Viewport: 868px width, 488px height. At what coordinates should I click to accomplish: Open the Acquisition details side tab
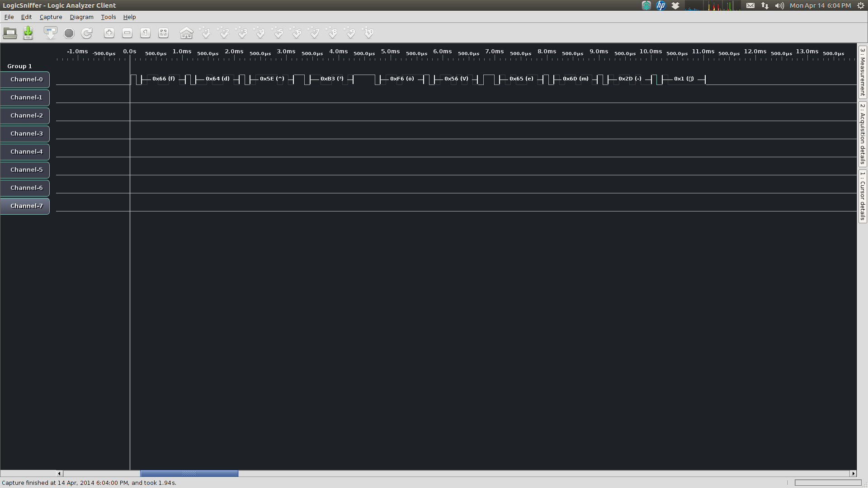(x=863, y=134)
